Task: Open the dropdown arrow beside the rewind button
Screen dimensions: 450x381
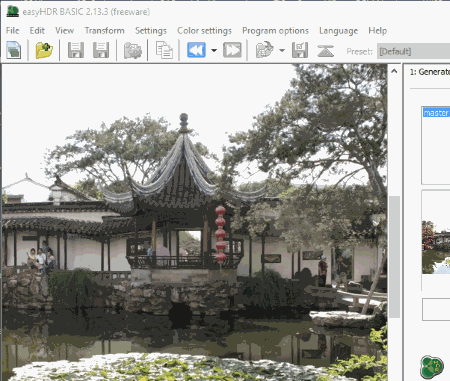Action: point(214,51)
